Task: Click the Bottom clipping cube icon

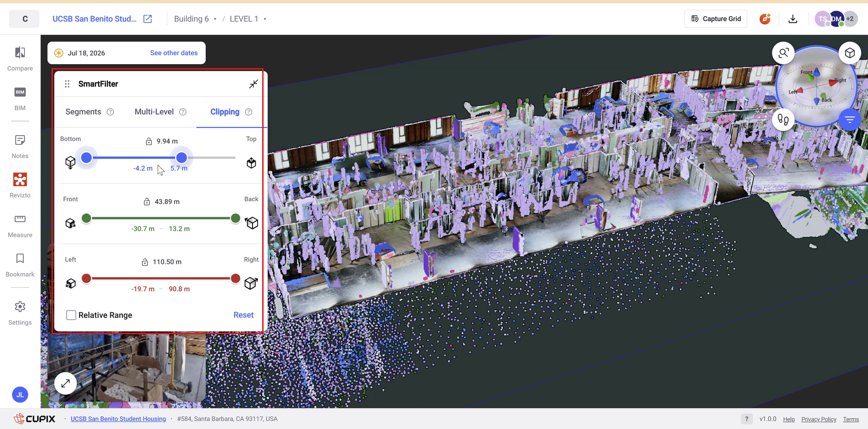Action: click(71, 163)
